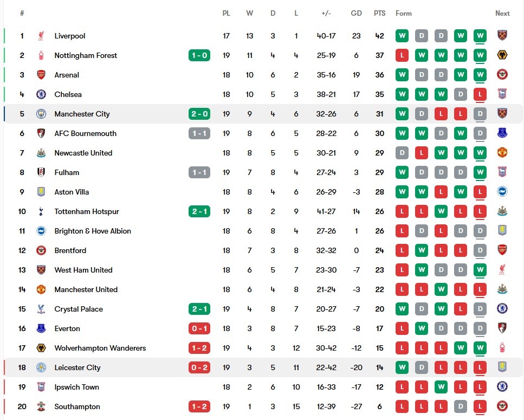Sort by GD column header
The height and width of the screenshot is (420, 524).
tap(356, 14)
